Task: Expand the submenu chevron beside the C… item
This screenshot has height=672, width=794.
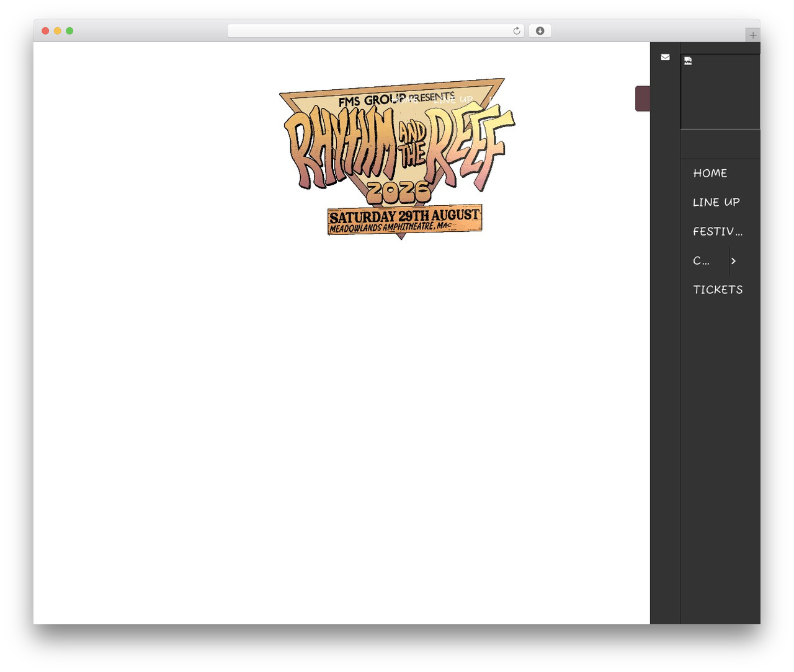Action: point(733,261)
